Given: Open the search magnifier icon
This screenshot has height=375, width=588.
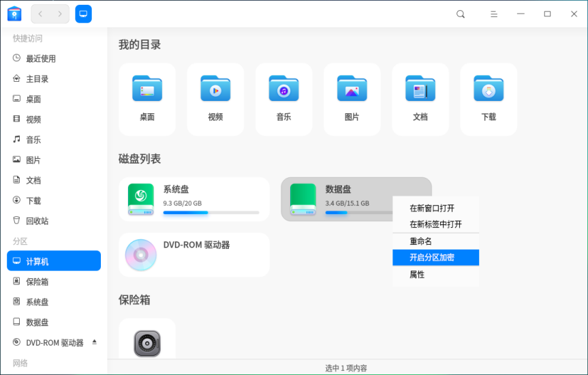Looking at the screenshot, I should [461, 14].
